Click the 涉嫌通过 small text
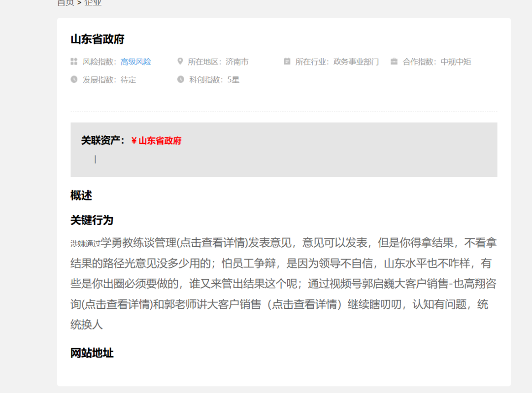Viewport: 532px width, 393px height. [x=86, y=244]
